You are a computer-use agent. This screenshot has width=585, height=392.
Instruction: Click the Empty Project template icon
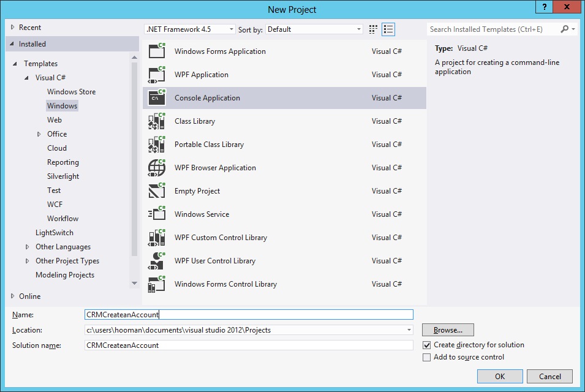(x=157, y=190)
